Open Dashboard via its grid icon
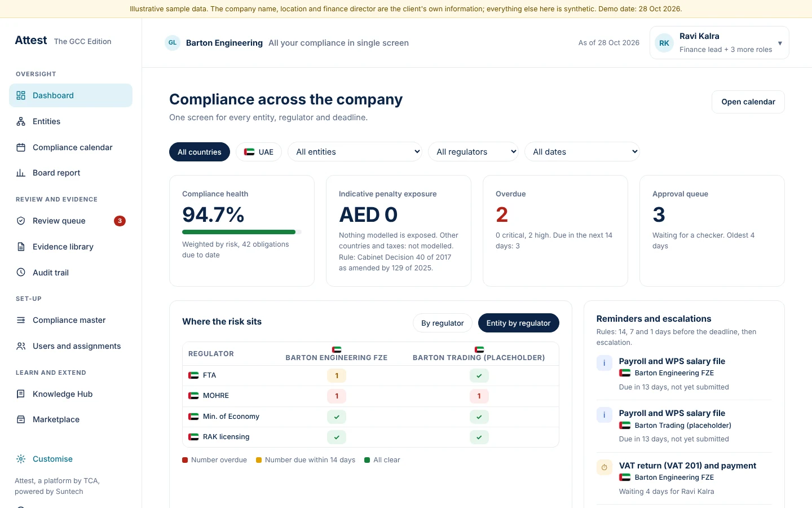Viewport: 812px width, 508px height. pos(21,95)
